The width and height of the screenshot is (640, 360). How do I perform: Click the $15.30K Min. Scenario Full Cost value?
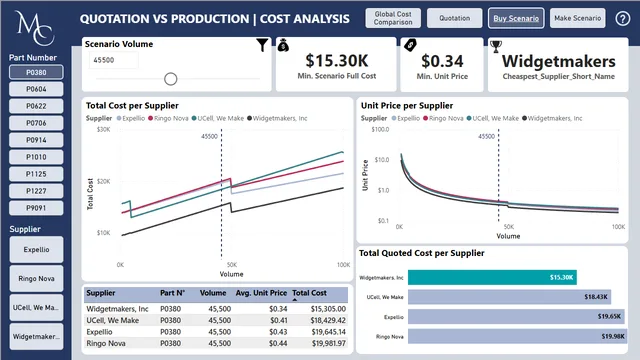pos(337,61)
